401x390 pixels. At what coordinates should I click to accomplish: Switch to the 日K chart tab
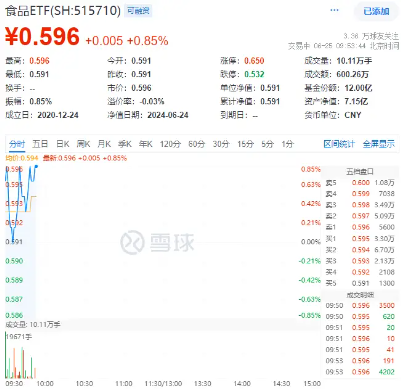tap(63, 144)
